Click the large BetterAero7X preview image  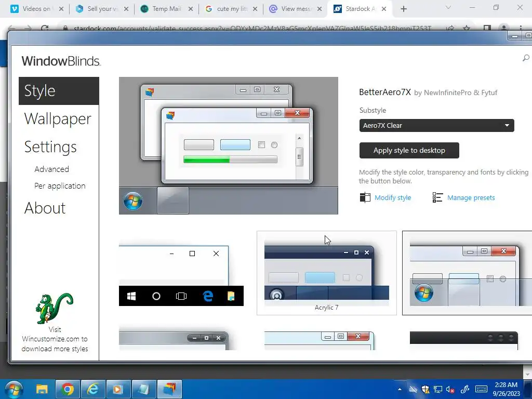[229, 145]
